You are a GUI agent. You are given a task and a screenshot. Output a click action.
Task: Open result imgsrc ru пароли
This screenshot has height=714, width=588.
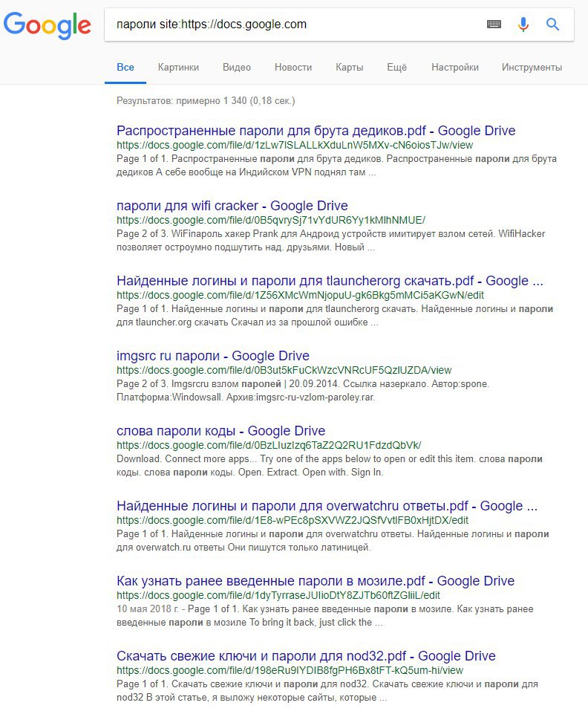(x=213, y=356)
